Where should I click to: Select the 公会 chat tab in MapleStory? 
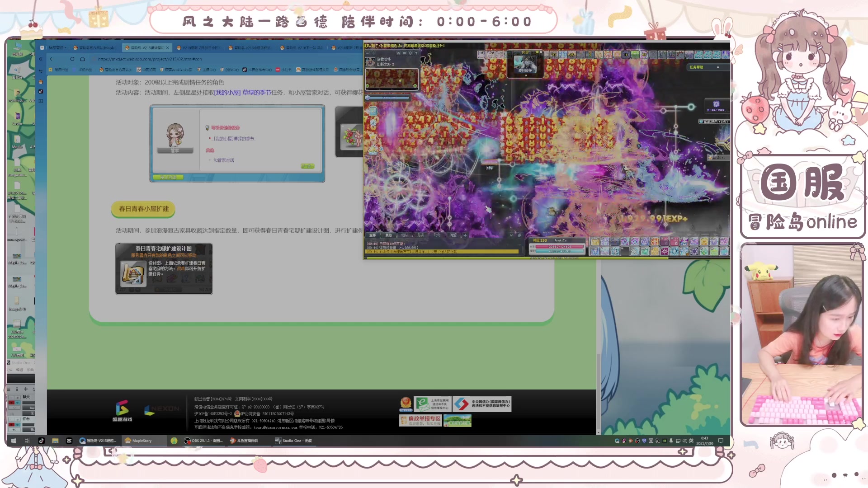[437, 235]
